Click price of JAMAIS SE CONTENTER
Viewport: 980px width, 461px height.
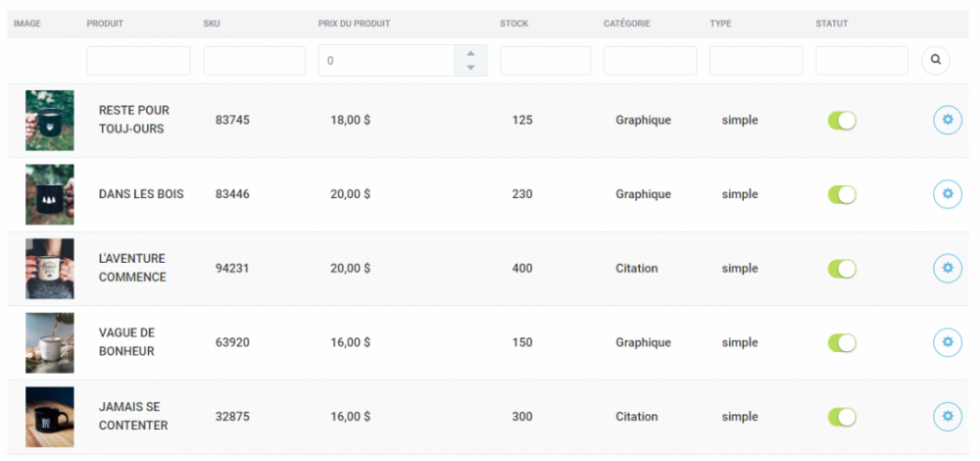pos(351,417)
